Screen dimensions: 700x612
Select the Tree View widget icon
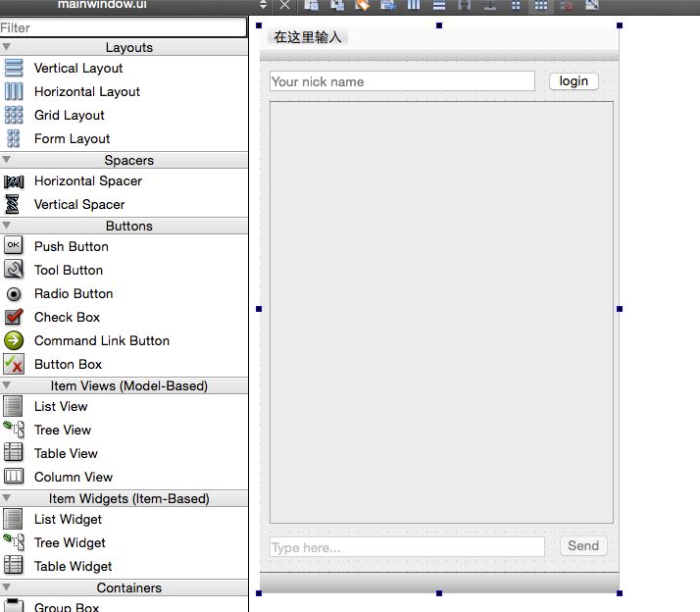[x=14, y=430]
